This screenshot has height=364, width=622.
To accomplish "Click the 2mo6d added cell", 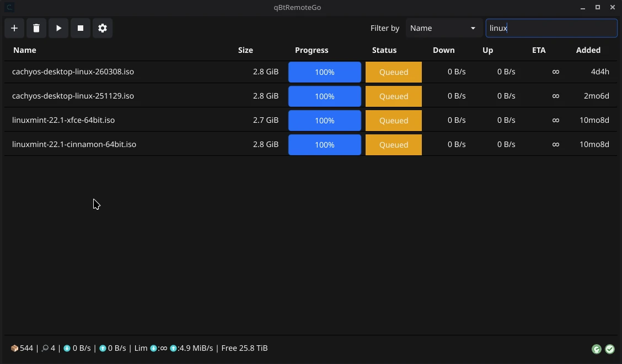I will point(597,96).
